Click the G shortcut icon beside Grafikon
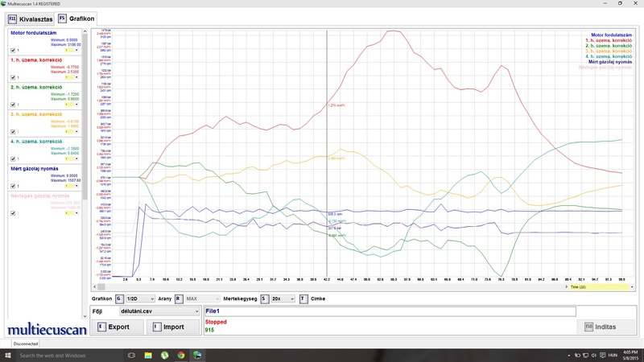The image size is (644, 362). (118, 298)
